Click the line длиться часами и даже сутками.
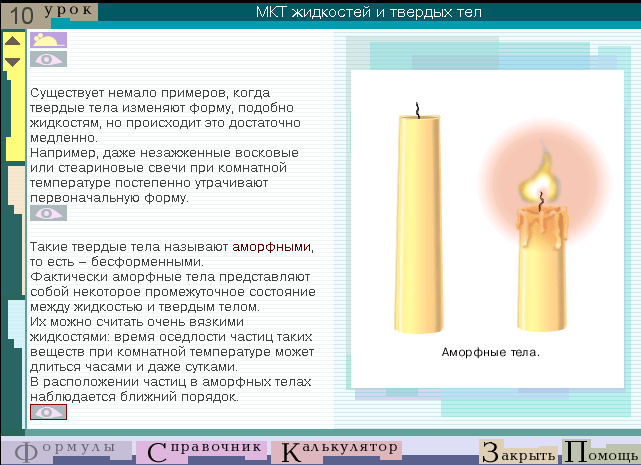641x465 pixels. click(x=134, y=367)
